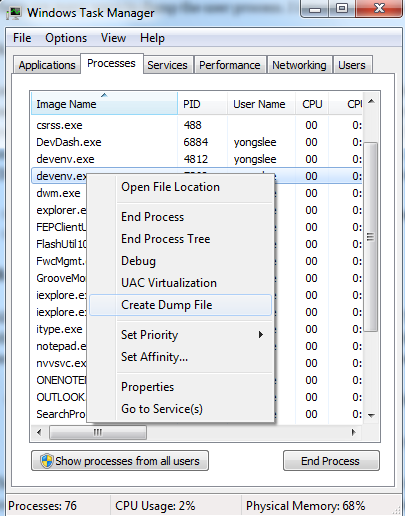This screenshot has height=516, width=405.
Task: Choose Go to Service(s)
Action: pos(180,409)
